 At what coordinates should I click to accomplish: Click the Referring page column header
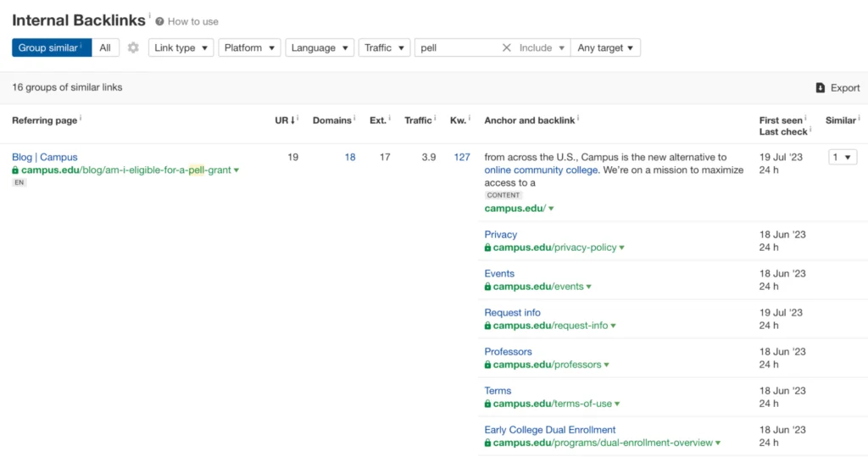(45, 120)
